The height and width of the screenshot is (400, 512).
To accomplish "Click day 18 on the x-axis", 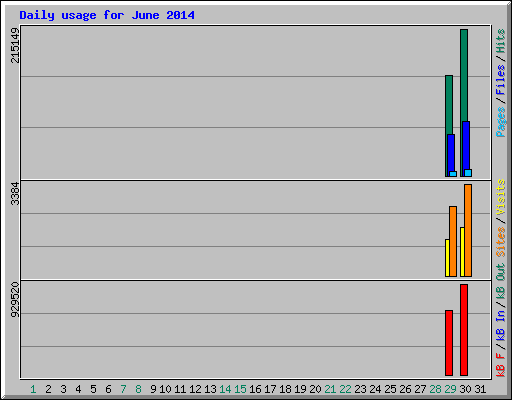I will pyautogui.click(x=285, y=389).
